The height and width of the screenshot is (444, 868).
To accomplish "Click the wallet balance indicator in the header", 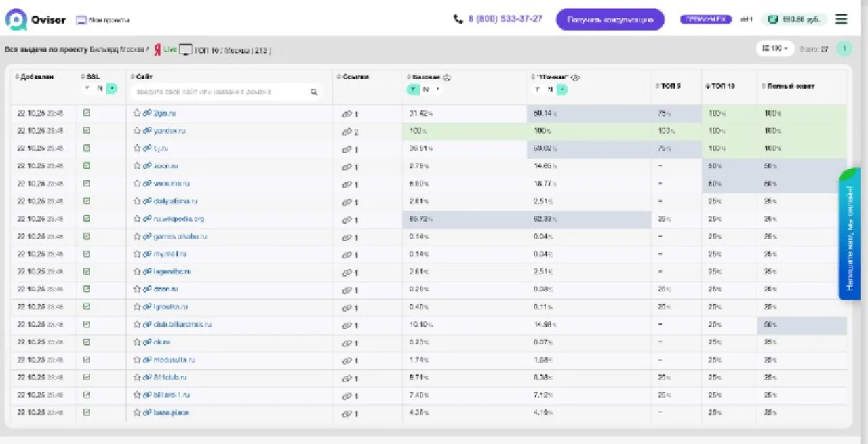I will pyautogui.click(x=794, y=20).
